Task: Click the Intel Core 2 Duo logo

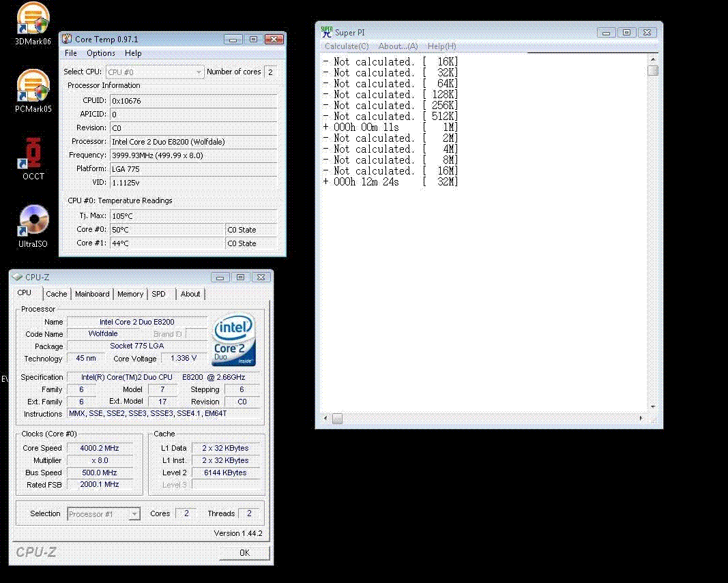Action: (x=234, y=340)
